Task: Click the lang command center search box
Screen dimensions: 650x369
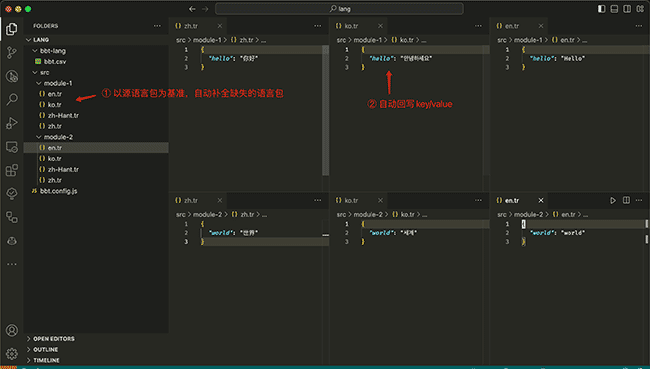Action: [339, 9]
